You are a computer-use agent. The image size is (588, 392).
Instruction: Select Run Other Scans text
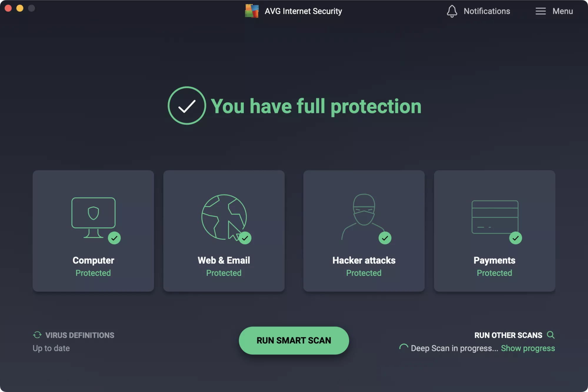(x=508, y=335)
